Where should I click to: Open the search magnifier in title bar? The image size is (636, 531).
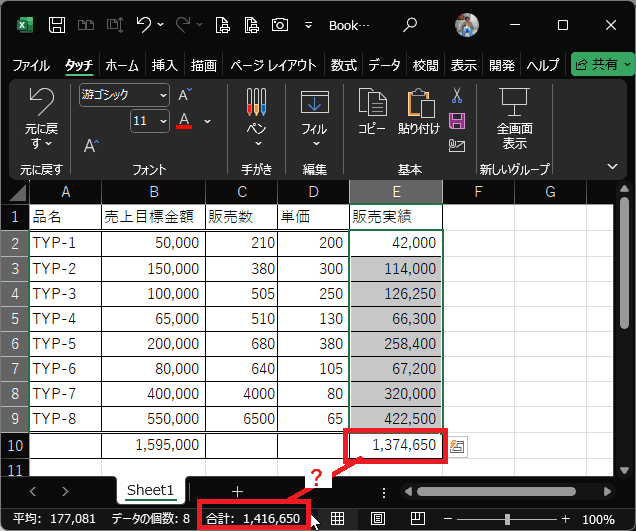[411, 24]
